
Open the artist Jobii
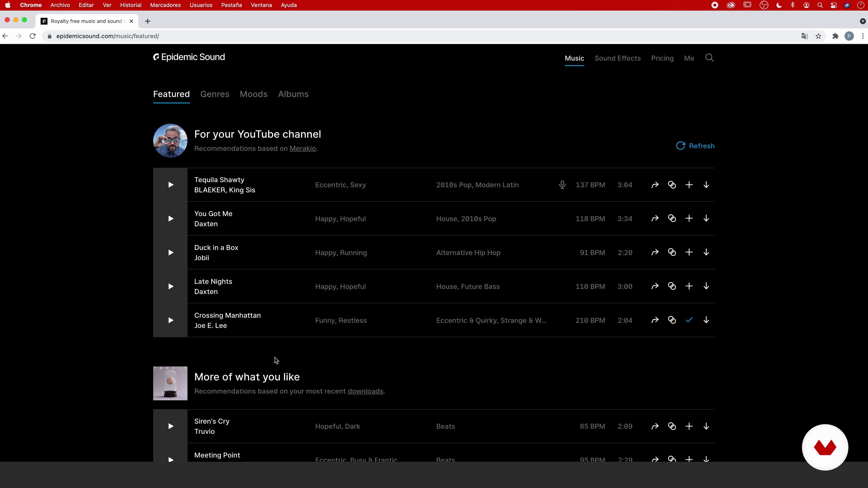(x=201, y=258)
